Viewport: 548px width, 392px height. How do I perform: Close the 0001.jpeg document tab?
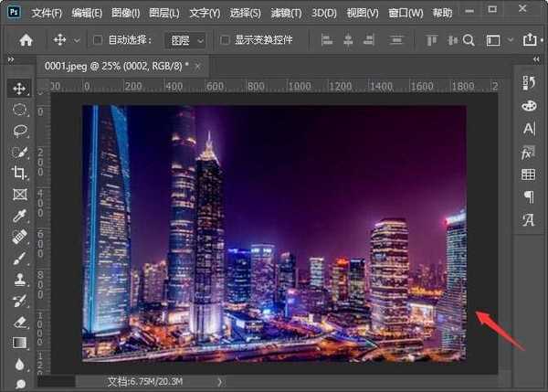(x=198, y=67)
